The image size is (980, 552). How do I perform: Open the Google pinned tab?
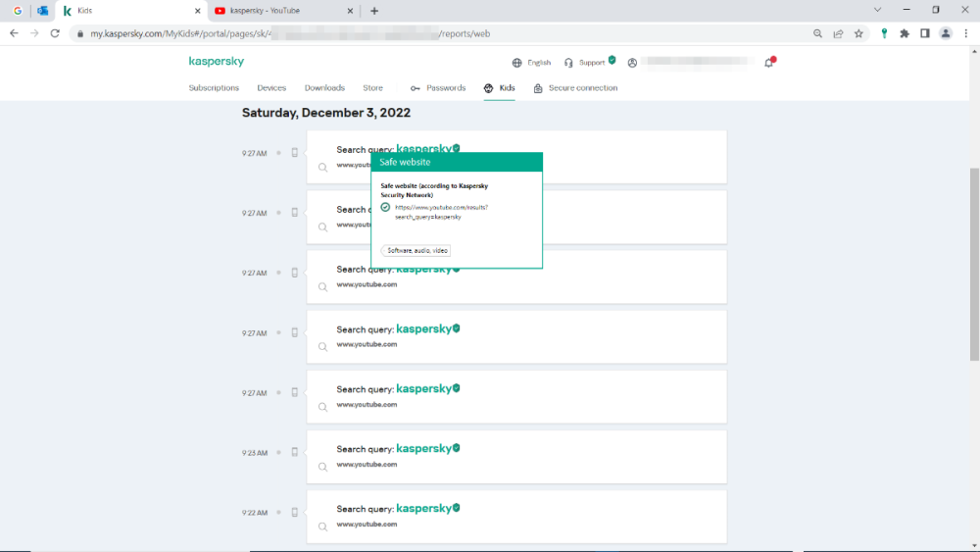[x=18, y=11]
